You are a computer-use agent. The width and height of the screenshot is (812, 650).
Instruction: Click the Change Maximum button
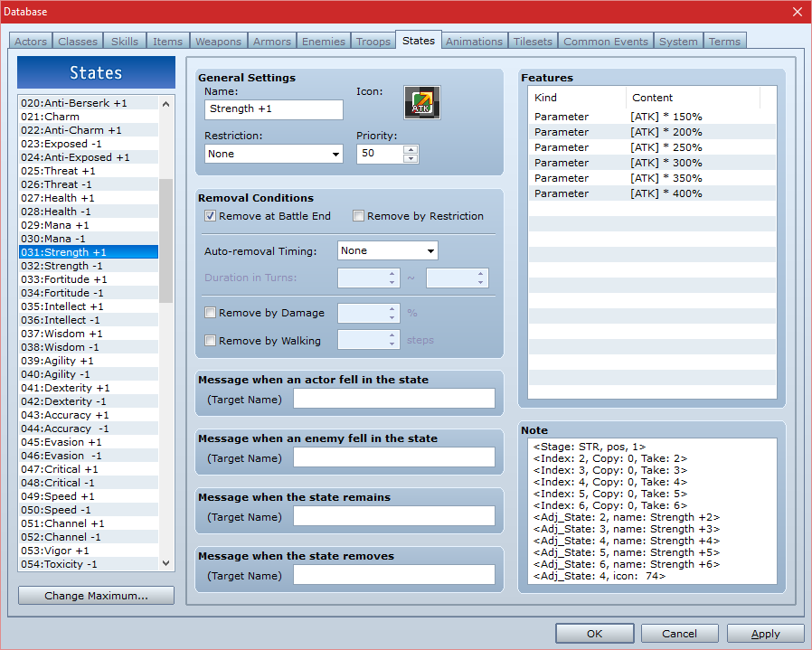(x=97, y=596)
